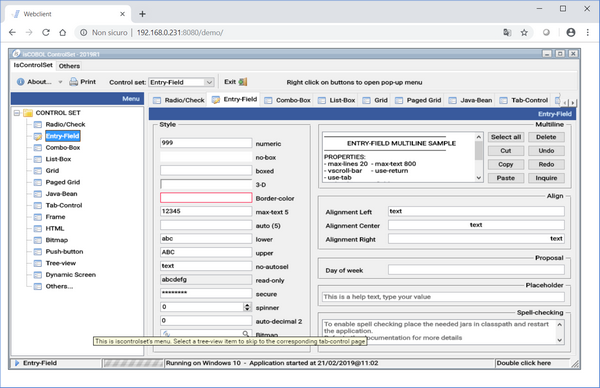Open the About dropdown arrow
Image resolution: width=600 pixels, height=388 pixels.
[60, 82]
